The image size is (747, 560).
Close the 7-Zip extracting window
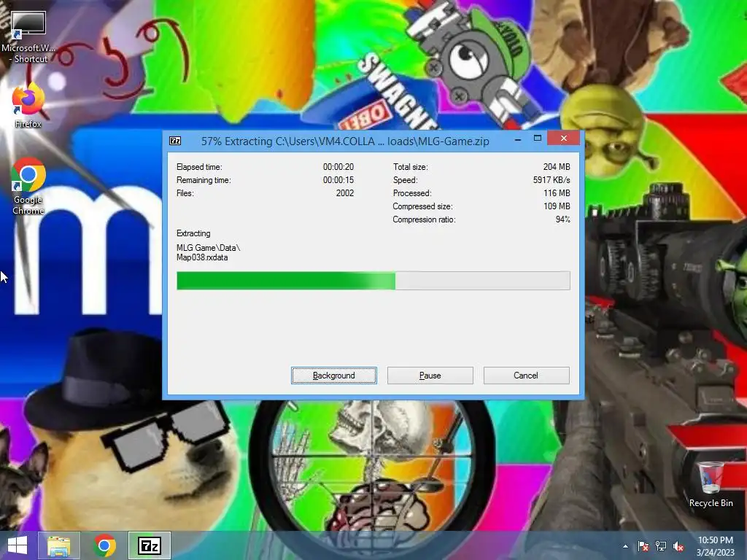point(564,139)
